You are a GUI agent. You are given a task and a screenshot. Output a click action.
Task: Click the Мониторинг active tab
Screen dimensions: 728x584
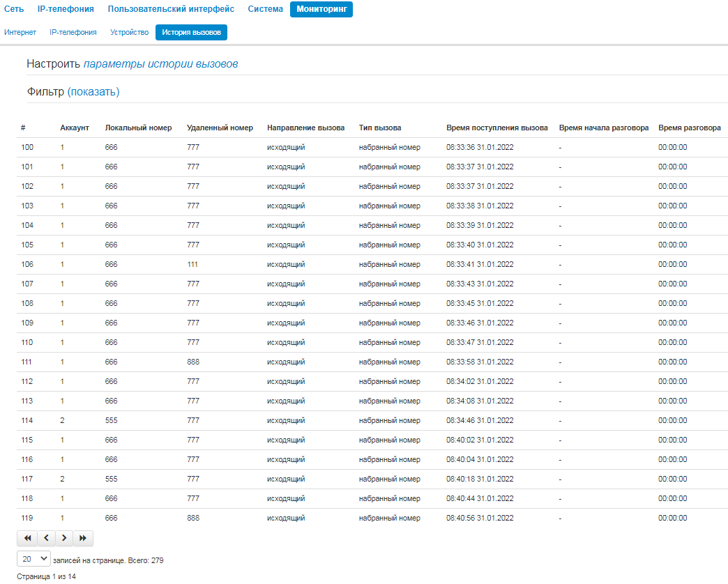321,9
